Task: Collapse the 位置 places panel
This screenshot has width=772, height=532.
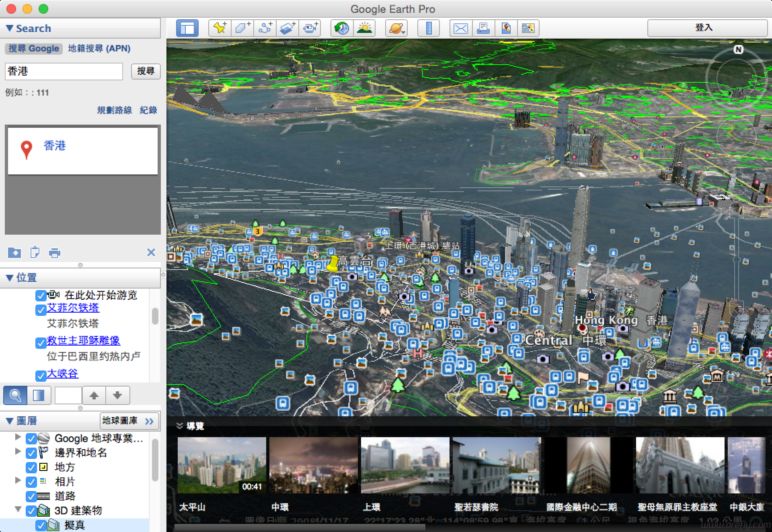Action: (10, 278)
